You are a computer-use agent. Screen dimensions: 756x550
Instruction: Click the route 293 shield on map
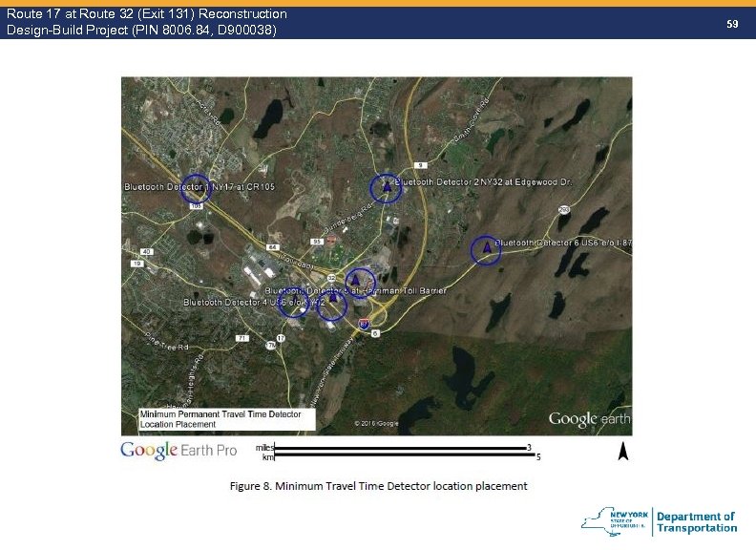click(x=563, y=209)
